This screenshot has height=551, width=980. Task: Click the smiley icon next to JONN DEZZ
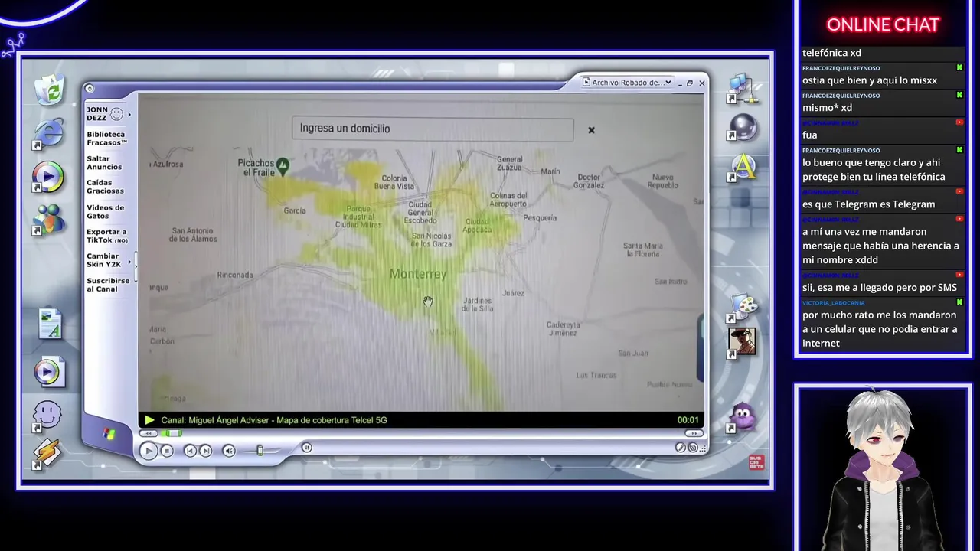pos(116,114)
